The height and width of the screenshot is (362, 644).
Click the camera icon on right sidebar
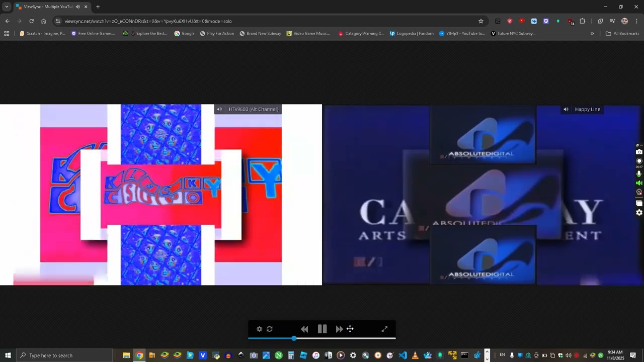click(x=639, y=152)
